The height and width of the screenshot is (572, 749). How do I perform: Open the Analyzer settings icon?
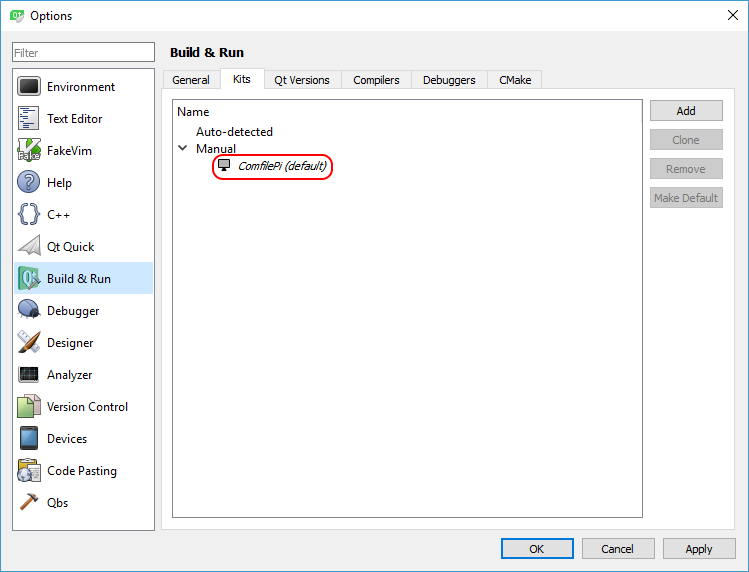click(29, 375)
